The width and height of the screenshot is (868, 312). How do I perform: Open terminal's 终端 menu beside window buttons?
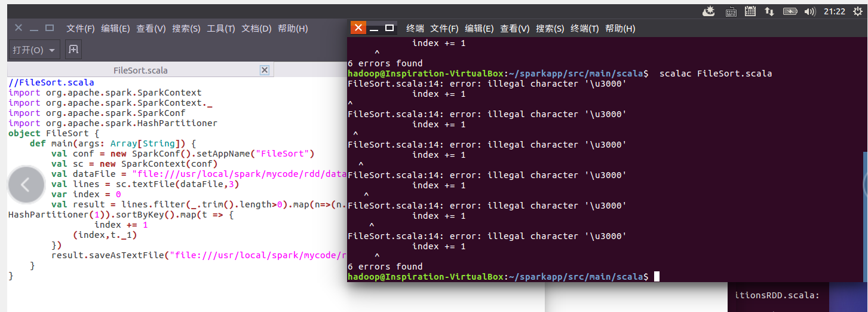(415, 28)
